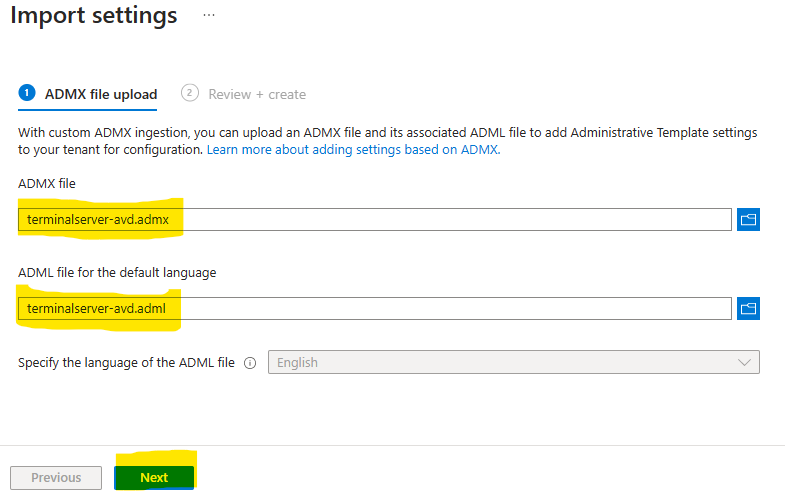The height and width of the screenshot is (499, 785).
Task: Click "ADML file for the default language" label
Action: point(117,272)
